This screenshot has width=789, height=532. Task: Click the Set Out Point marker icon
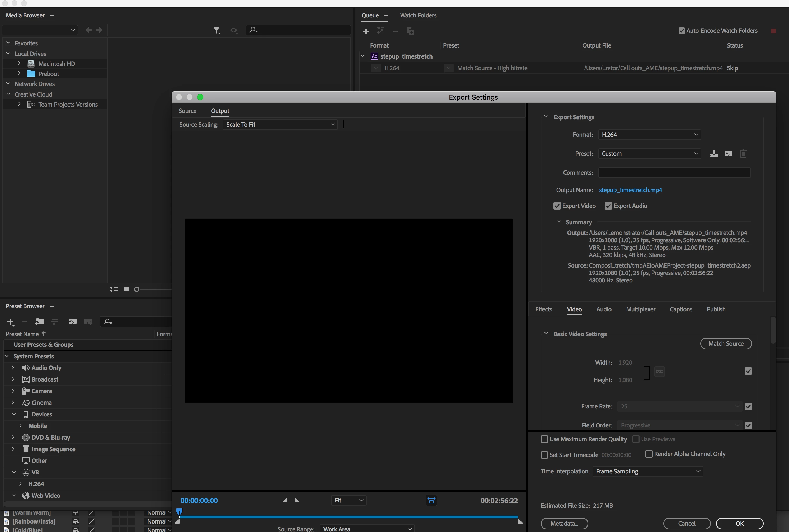297,500
